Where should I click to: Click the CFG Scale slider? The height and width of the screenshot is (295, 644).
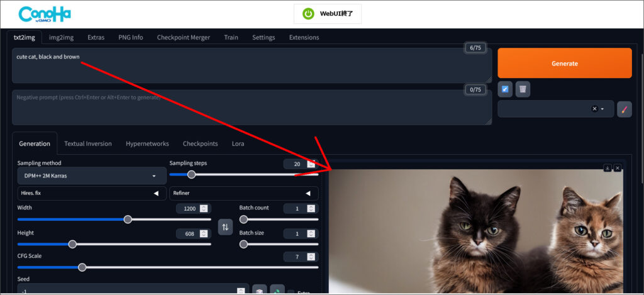click(x=168, y=267)
